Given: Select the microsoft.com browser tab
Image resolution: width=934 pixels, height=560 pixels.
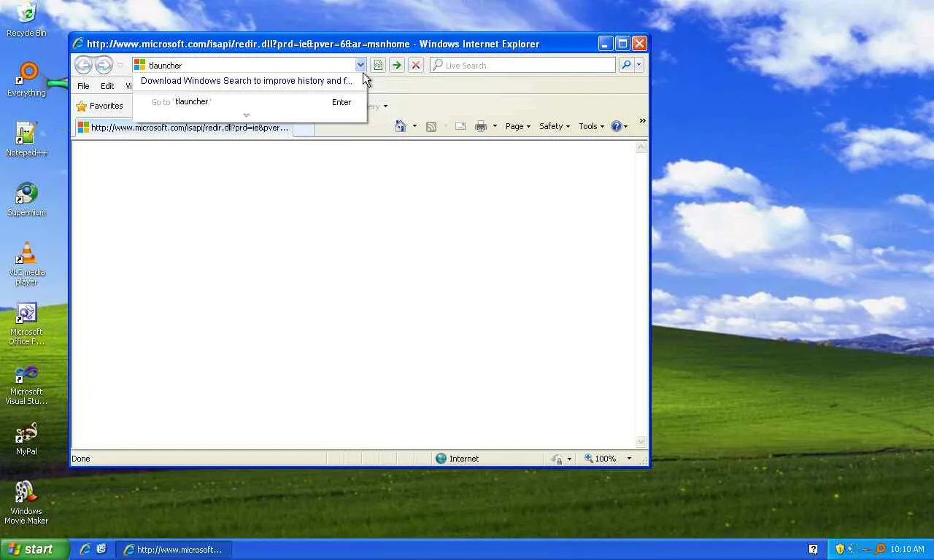Looking at the screenshot, I should (183, 128).
